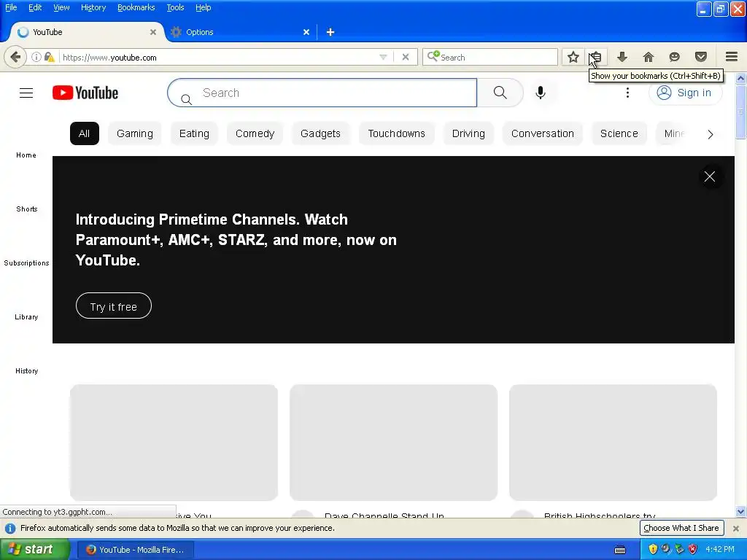Viewport: 747px width, 560px height.
Task: Go to the Firefox home page icon
Action: 648,57
